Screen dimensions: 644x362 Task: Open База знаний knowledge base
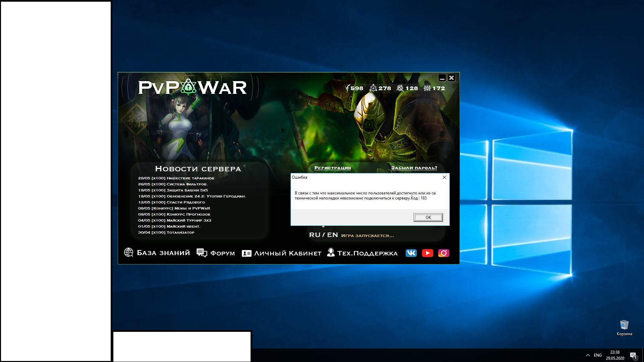(157, 253)
